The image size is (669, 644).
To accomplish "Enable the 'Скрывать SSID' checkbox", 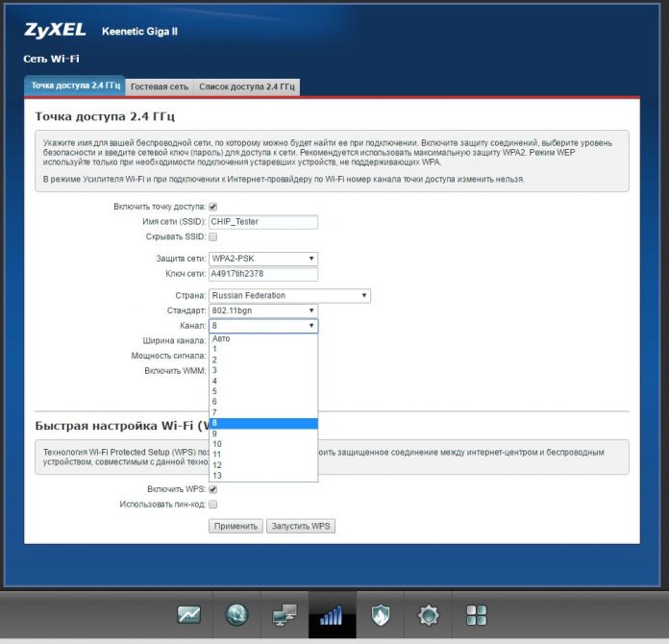I will [213, 236].
